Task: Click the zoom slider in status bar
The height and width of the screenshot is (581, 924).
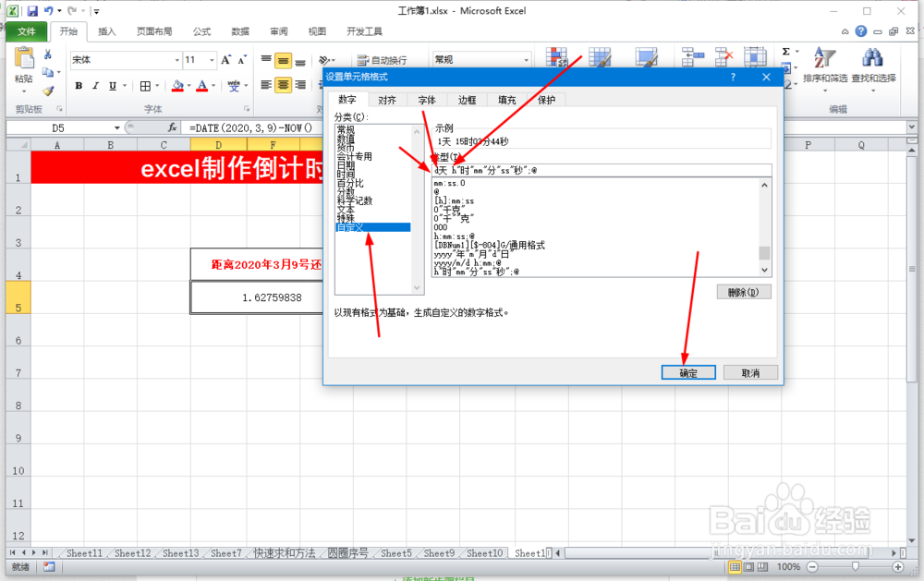Action: pyautogui.click(x=855, y=567)
